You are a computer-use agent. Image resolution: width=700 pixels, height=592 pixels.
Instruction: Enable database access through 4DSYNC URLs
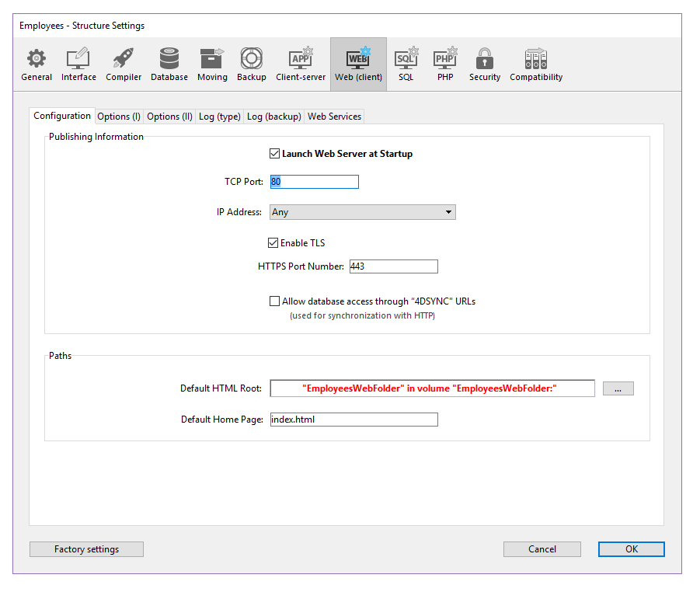[274, 301]
